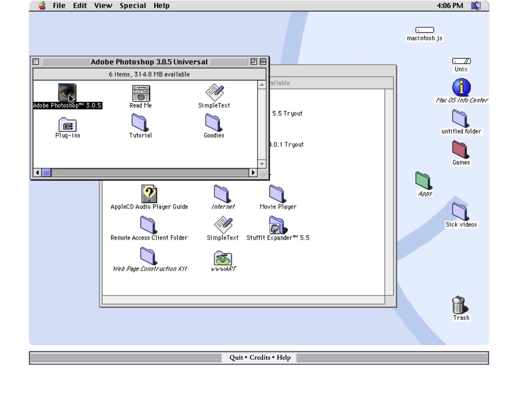Select the frog ART application icon

(x=223, y=258)
